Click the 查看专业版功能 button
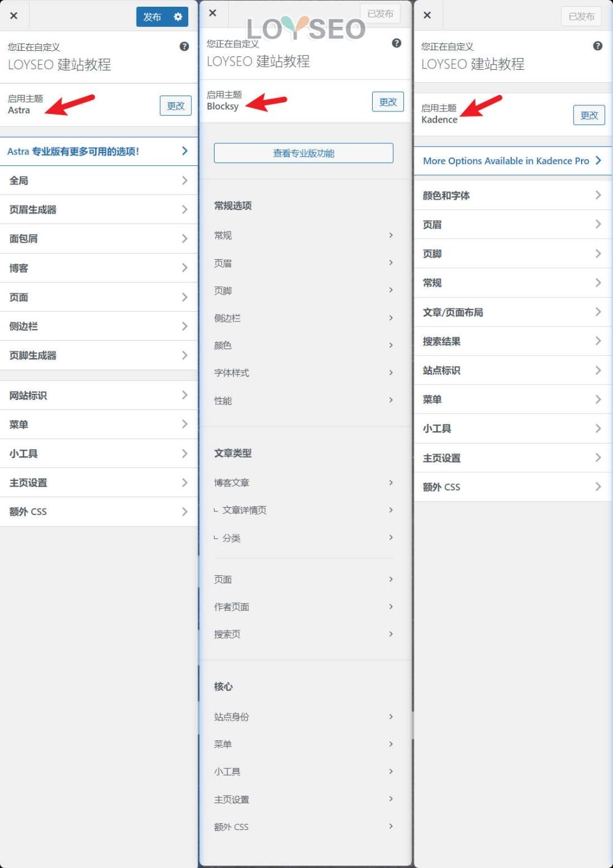 [x=303, y=153]
